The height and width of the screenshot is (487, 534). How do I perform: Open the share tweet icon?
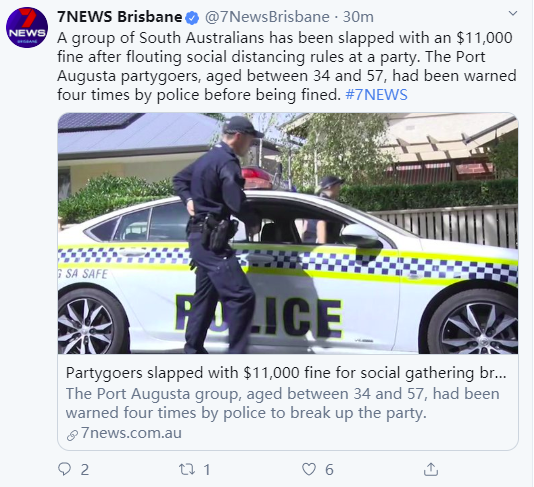coord(431,469)
